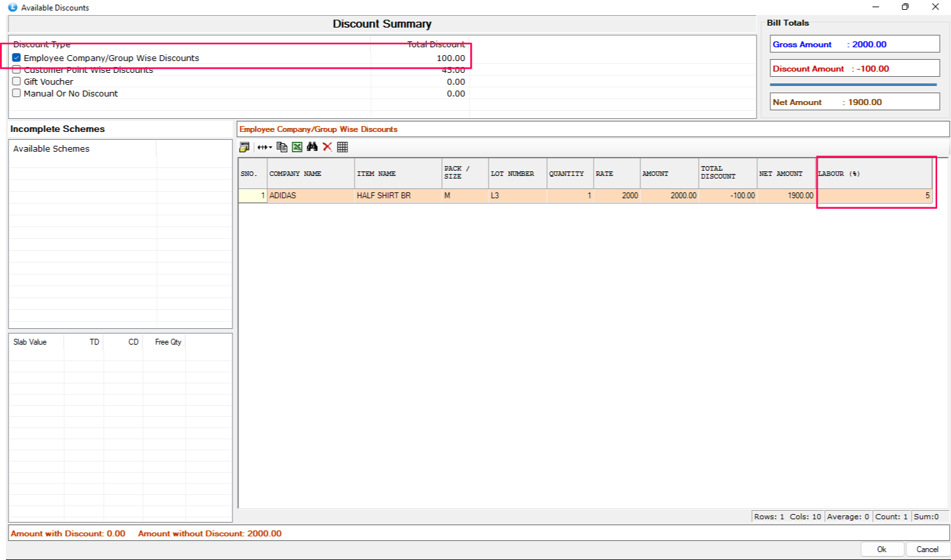Click the binoculars find icon
The image size is (951, 560).
(312, 147)
